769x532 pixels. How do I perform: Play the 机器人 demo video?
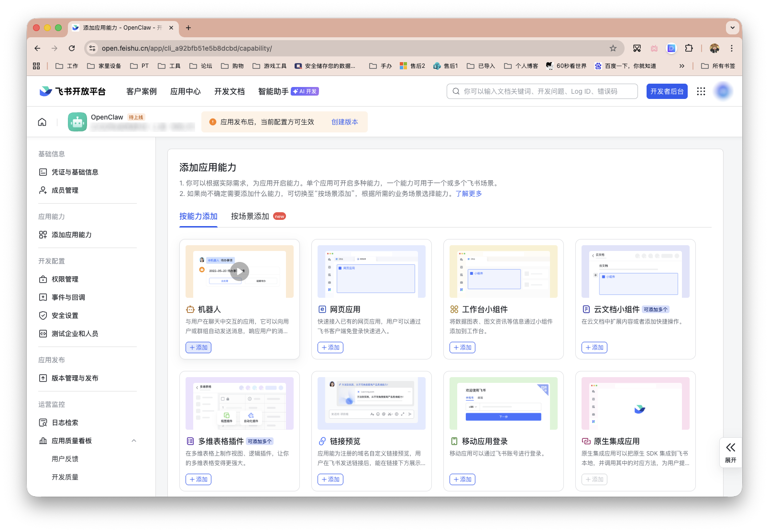click(x=240, y=271)
